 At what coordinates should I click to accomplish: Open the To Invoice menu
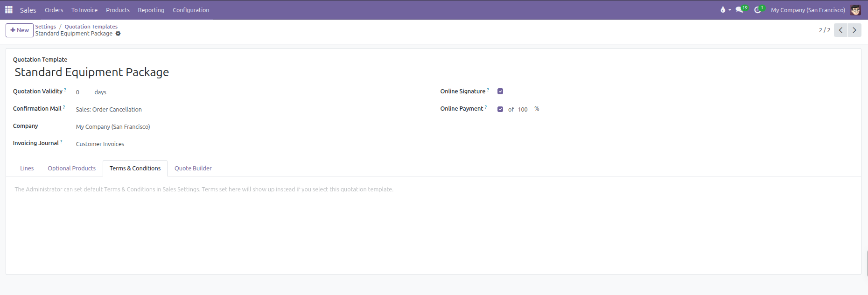click(84, 10)
